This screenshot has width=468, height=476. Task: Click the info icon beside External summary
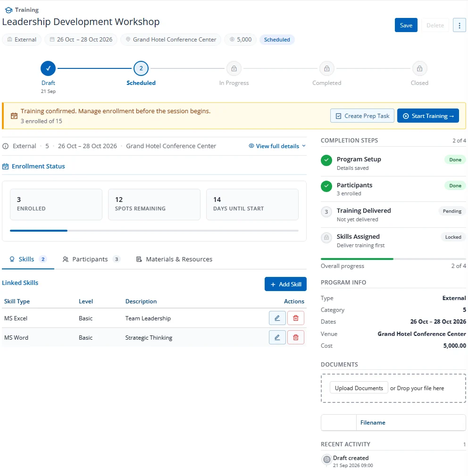tap(6, 146)
